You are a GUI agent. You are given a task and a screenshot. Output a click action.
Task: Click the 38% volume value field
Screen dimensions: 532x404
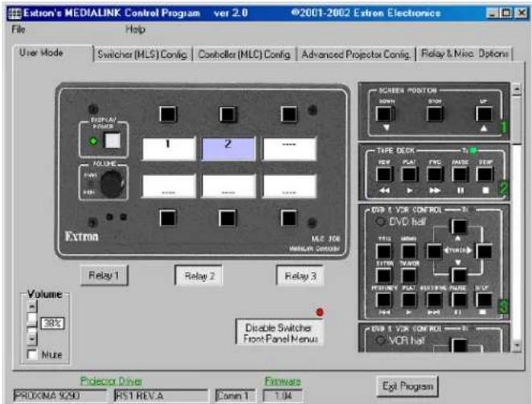pyautogui.click(x=52, y=323)
